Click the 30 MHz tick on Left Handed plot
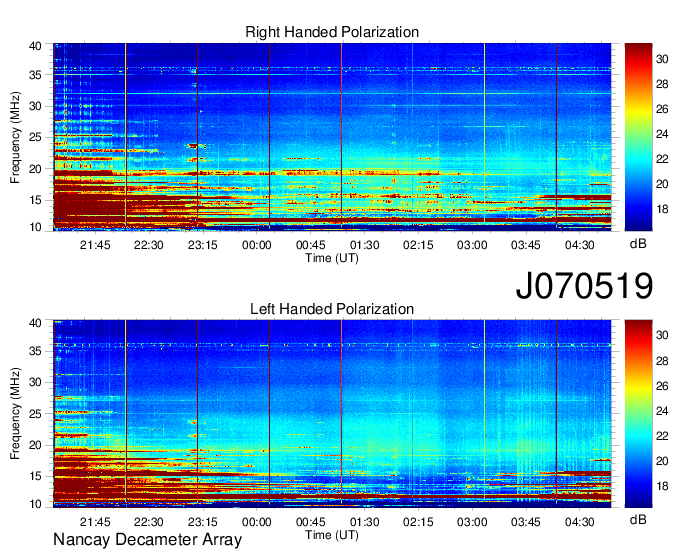This screenshot has width=680, height=552. [x=35, y=382]
